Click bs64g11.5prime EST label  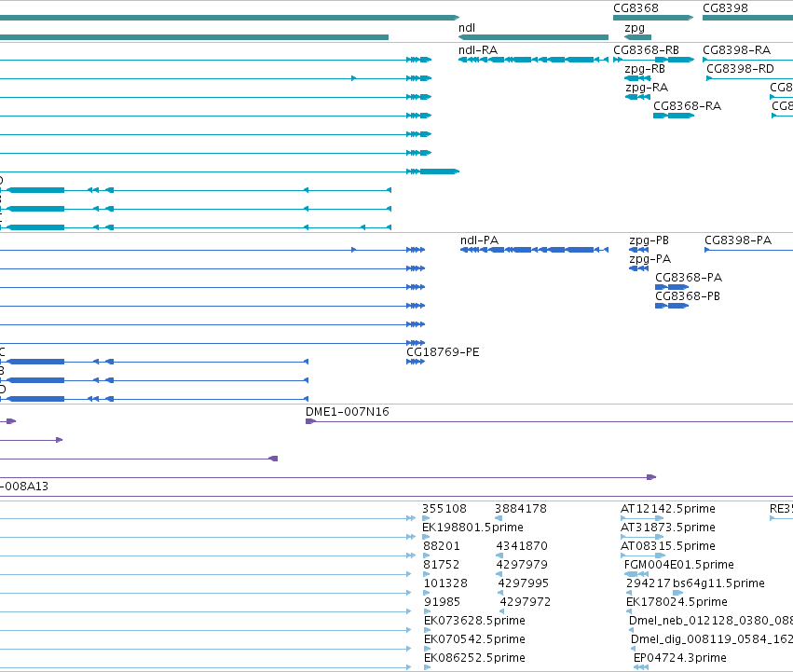[718, 583]
